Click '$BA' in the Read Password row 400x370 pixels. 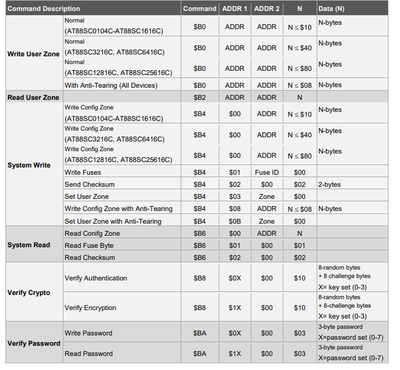[x=200, y=354]
